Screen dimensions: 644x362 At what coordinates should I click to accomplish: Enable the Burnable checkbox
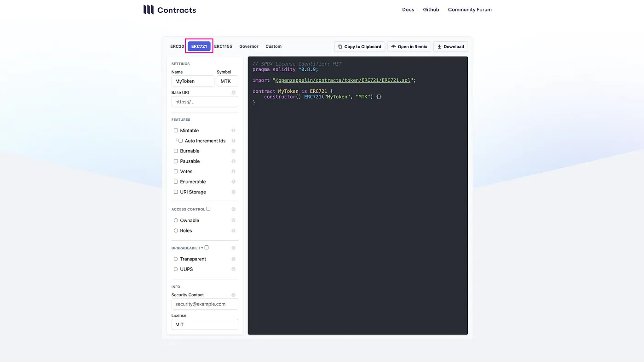176,151
